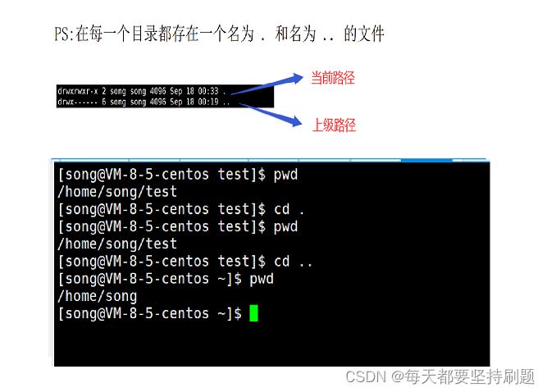Click the first /home/song/test output line
Viewport: 547px width, 392px height.
pyautogui.click(x=117, y=192)
